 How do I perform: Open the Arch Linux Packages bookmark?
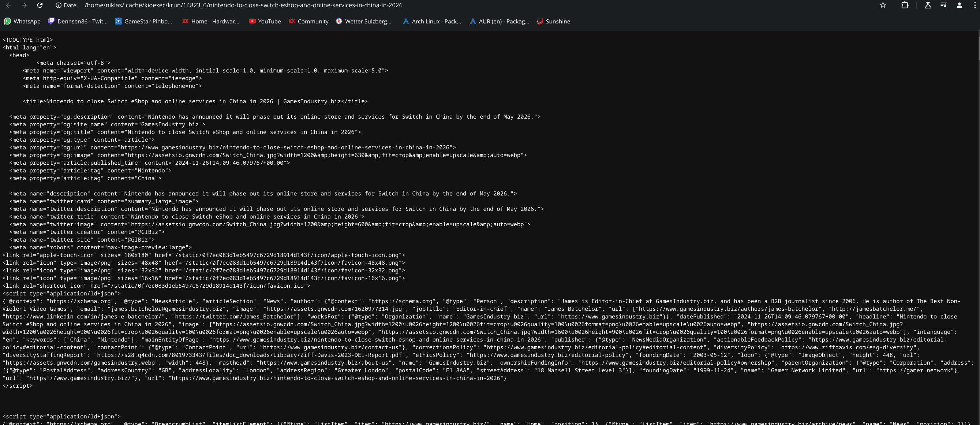point(432,21)
